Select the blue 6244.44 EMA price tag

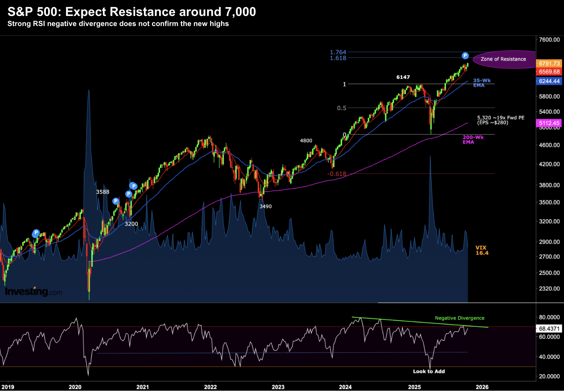pos(549,81)
